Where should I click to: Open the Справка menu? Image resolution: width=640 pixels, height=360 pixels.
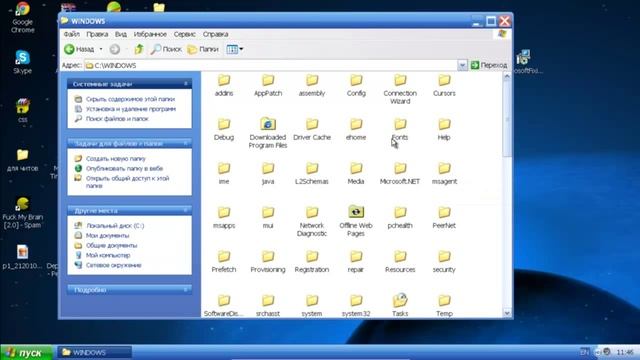(x=216, y=34)
